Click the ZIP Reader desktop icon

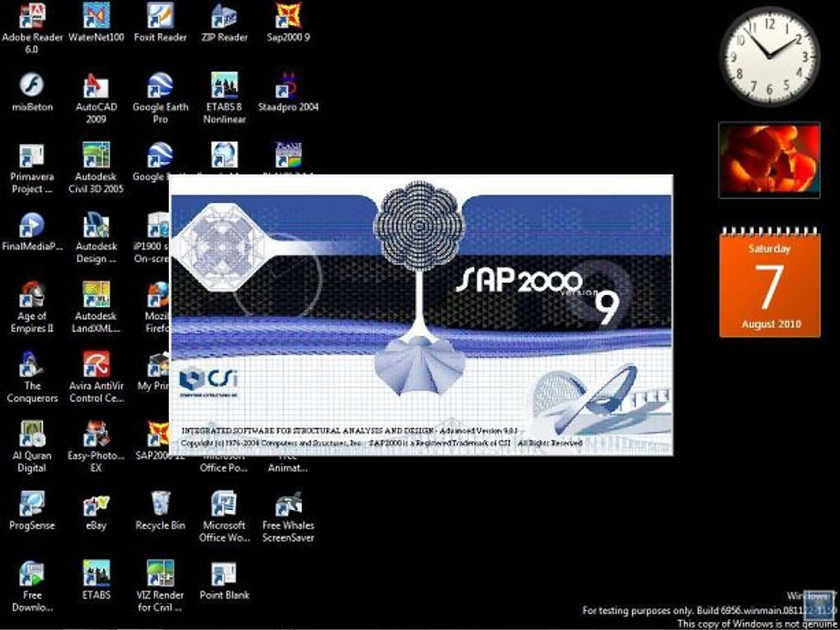[x=225, y=22]
